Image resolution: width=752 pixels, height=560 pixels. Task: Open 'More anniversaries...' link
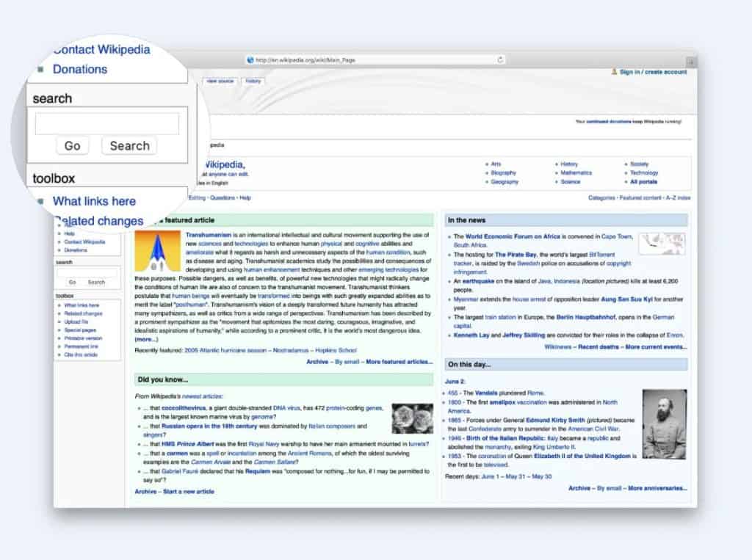[657, 488]
